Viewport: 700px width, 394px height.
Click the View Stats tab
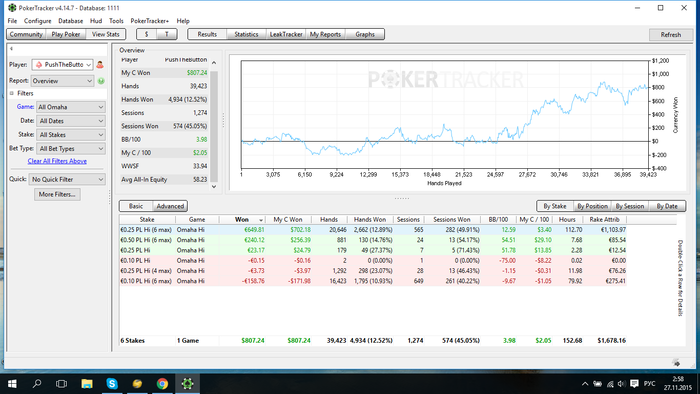point(106,34)
